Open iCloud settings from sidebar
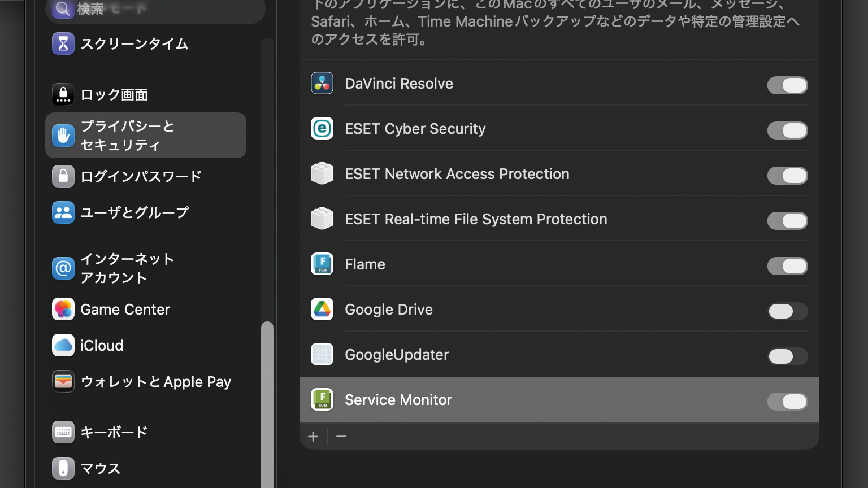This screenshot has height=488, width=868. pyautogui.click(x=102, y=346)
